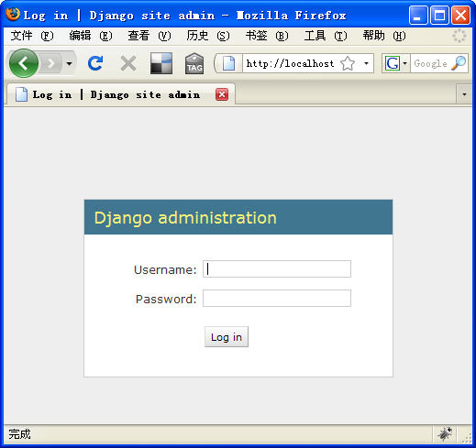Minimize the Firefox window
The height and width of the screenshot is (448, 476).
point(418,15)
